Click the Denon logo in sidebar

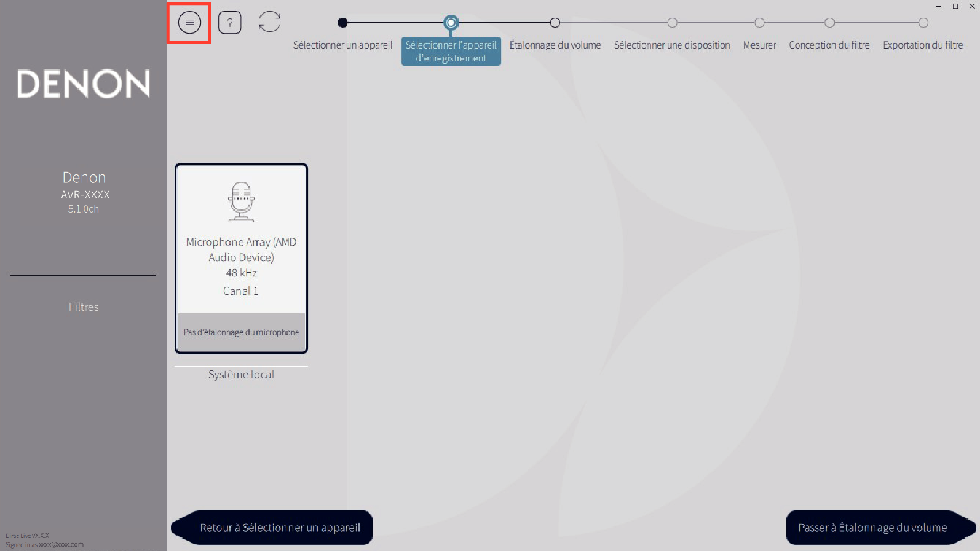pos(84,84)
